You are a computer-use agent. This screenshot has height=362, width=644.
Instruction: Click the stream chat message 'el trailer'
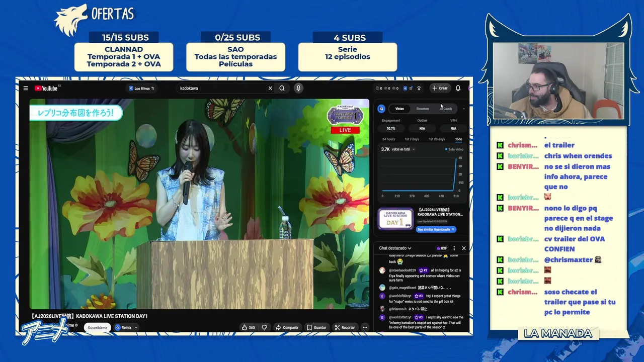tap(559, 145)
